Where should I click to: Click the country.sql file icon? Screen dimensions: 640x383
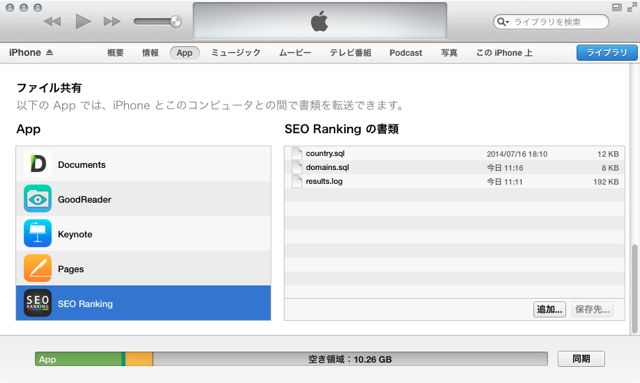pos(297,154)
